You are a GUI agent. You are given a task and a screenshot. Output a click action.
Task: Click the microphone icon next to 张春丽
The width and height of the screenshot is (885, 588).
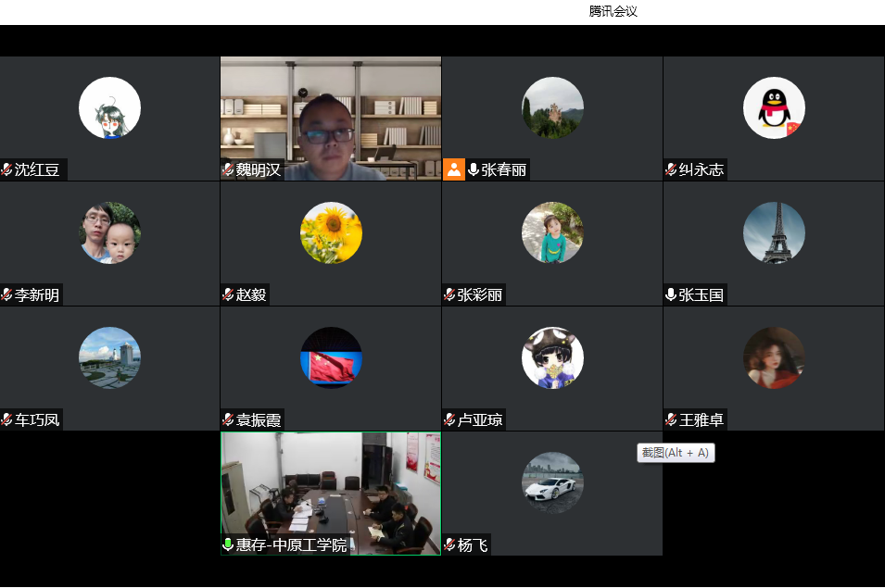click(x=474, y=169)
